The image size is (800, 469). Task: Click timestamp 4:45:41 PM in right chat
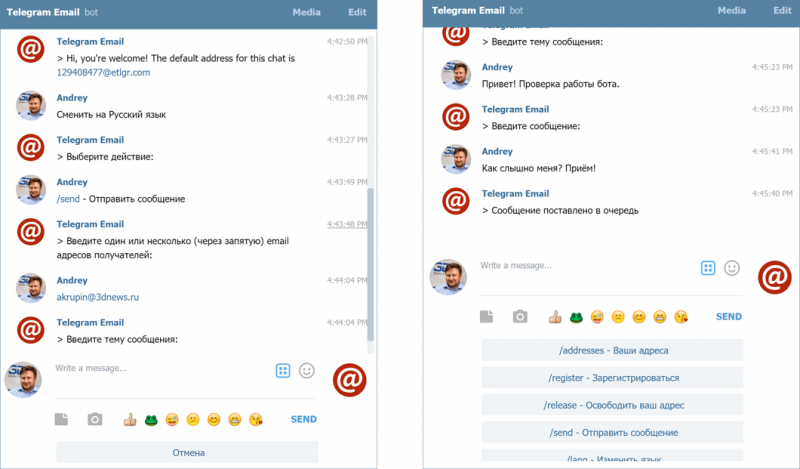(x=772, y=151)
